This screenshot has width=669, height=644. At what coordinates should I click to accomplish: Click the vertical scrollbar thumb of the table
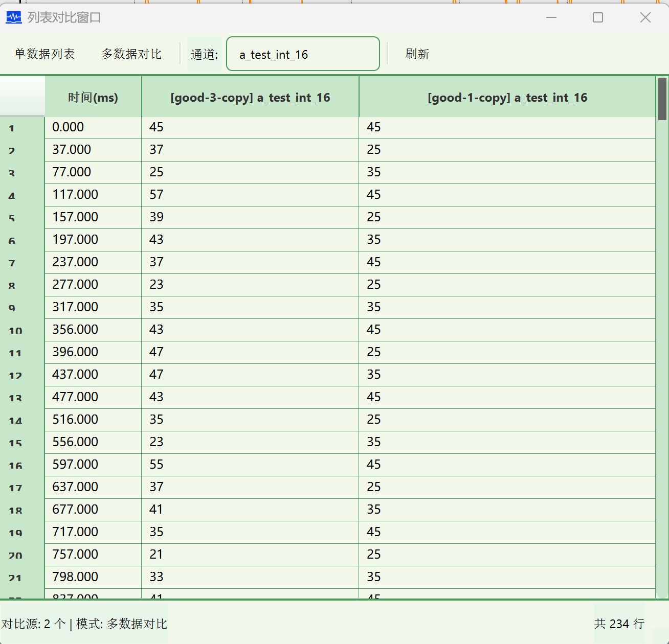[662, 99]
